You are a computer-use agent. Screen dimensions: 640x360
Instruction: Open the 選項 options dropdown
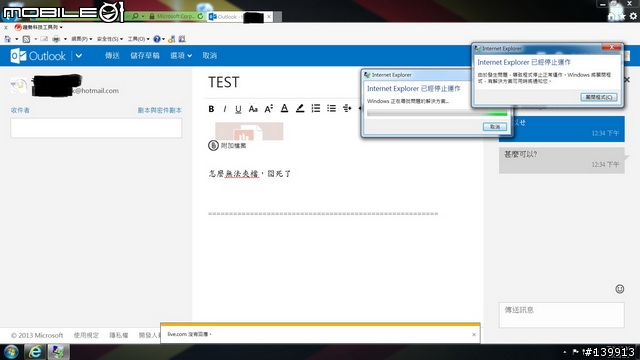(x=181, y=56)
